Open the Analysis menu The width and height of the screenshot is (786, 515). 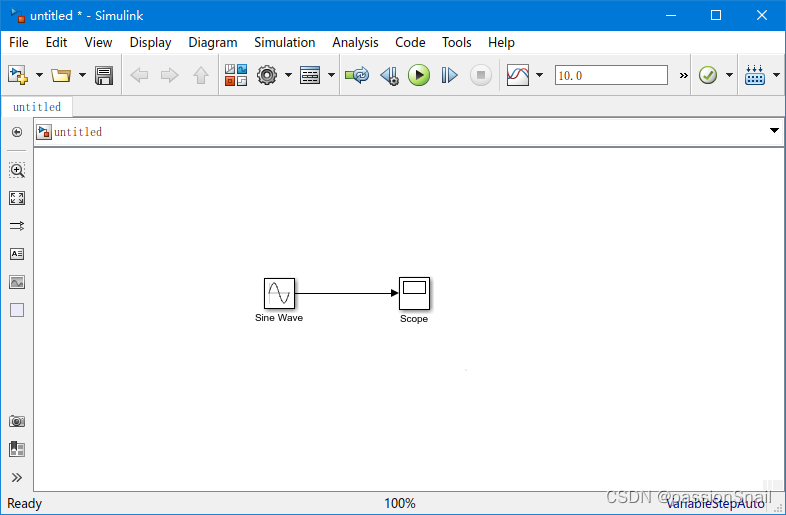coord(355,43)
